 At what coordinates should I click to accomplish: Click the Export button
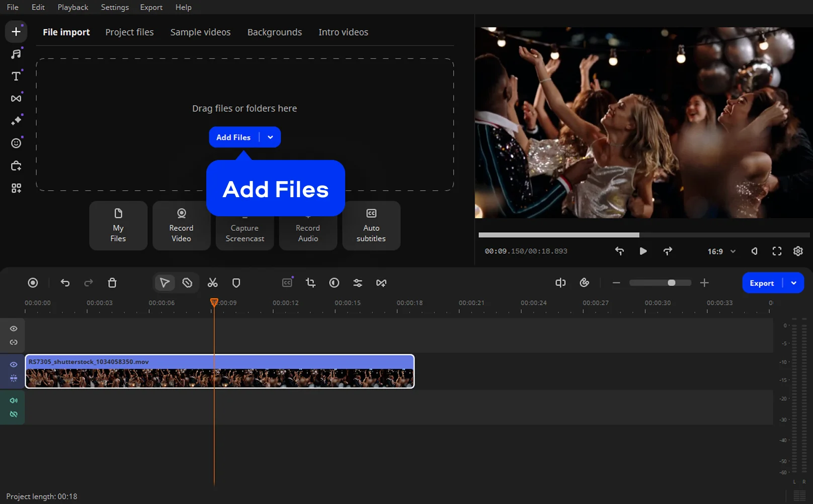click(x=762, y=283)
